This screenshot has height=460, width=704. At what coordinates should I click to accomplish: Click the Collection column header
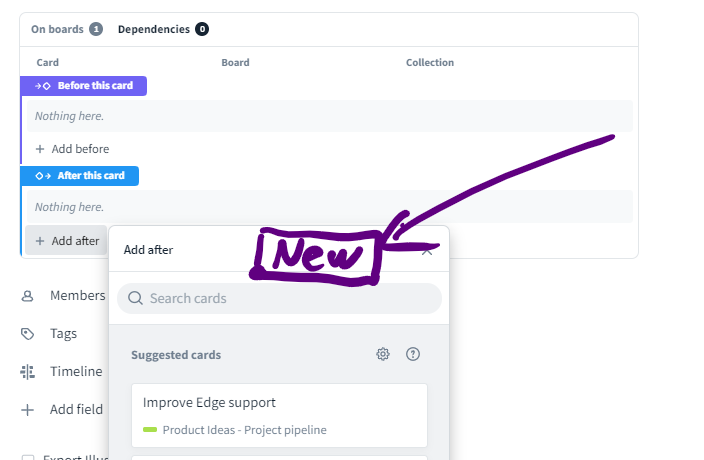(x=430, y=62)
